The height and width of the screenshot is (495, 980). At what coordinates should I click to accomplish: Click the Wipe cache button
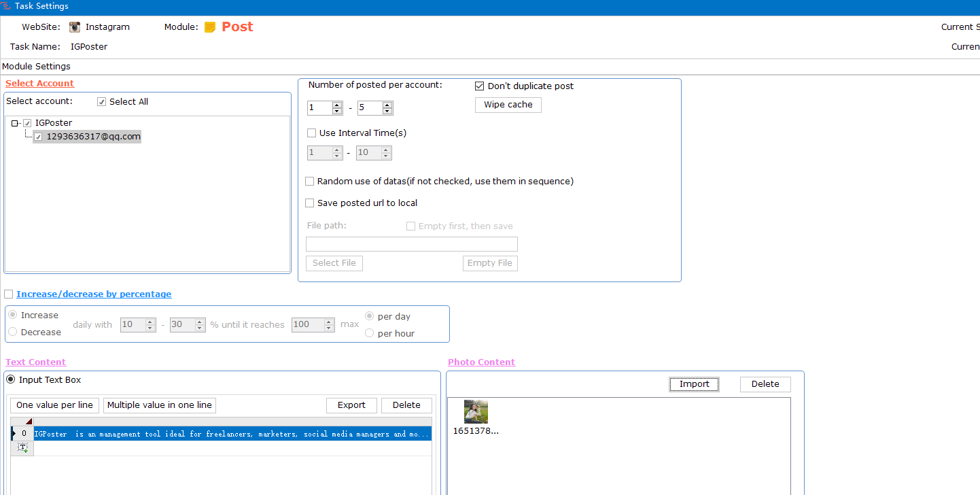click(508, 105)
